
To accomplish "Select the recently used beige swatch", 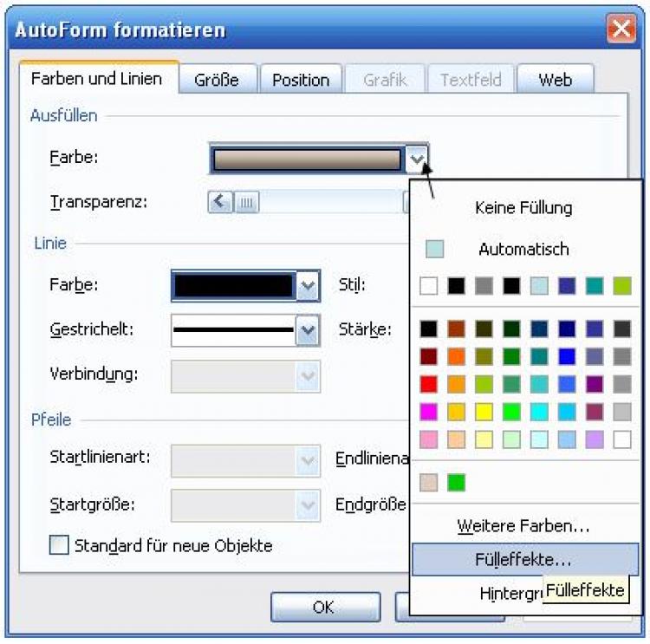I will [x=429, y=482].
